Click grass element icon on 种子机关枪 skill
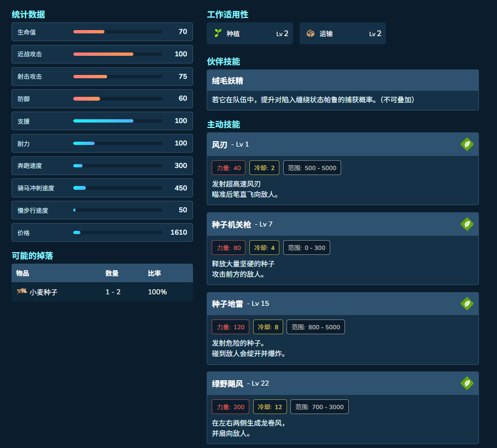Viewport: 497px width, 448px height. tap(467, 224)
